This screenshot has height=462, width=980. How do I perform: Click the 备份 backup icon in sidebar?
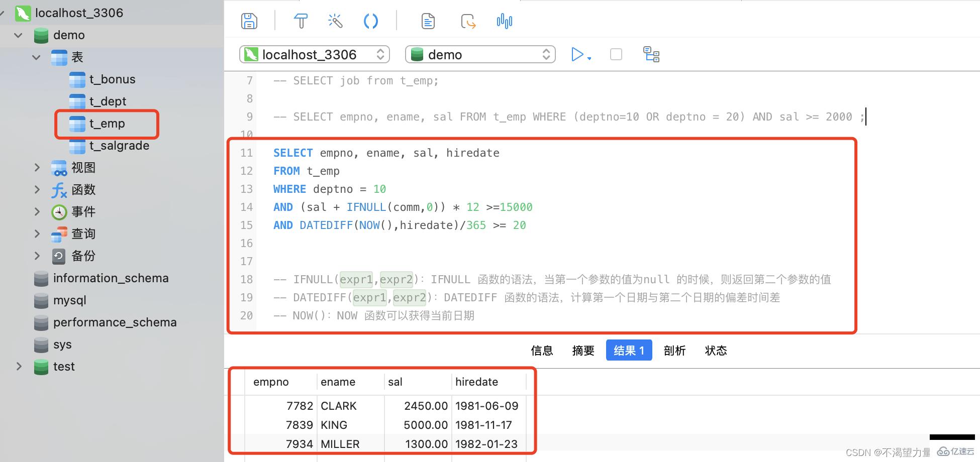pos(59,256)
